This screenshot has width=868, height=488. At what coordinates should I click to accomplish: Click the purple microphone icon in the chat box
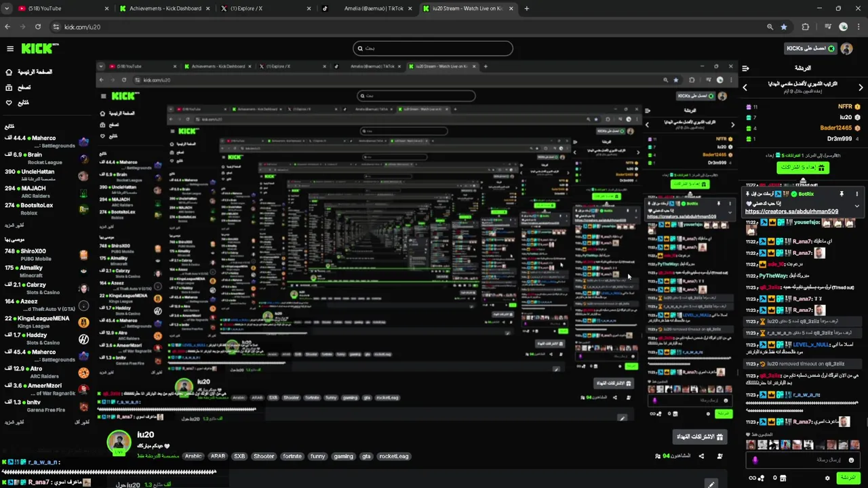click(755, 460)
